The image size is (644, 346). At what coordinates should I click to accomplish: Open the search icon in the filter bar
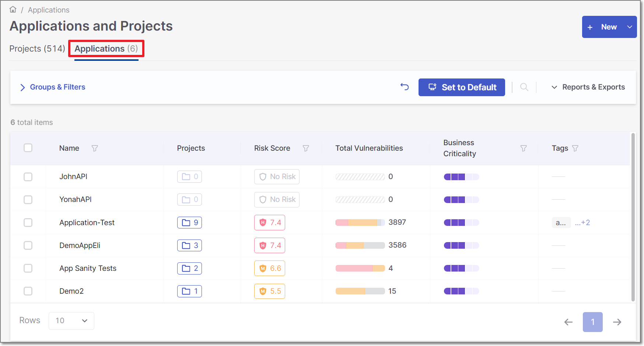tap(524, 87)
